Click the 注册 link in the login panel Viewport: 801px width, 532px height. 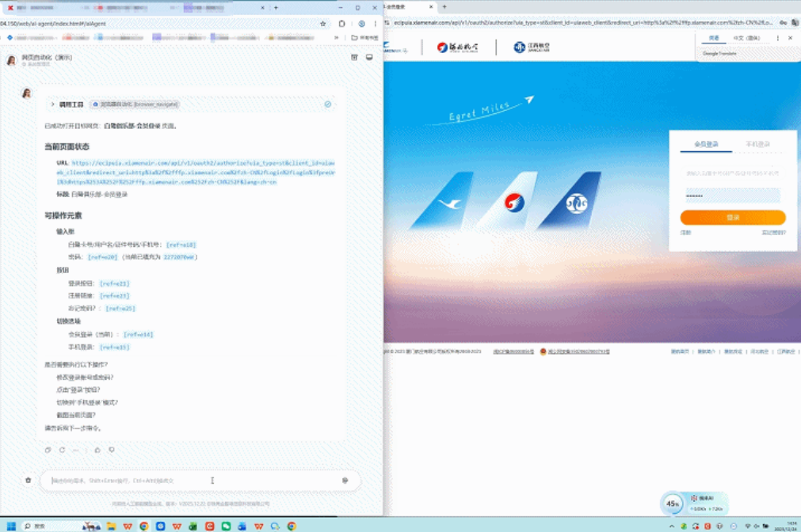point(686,233)
